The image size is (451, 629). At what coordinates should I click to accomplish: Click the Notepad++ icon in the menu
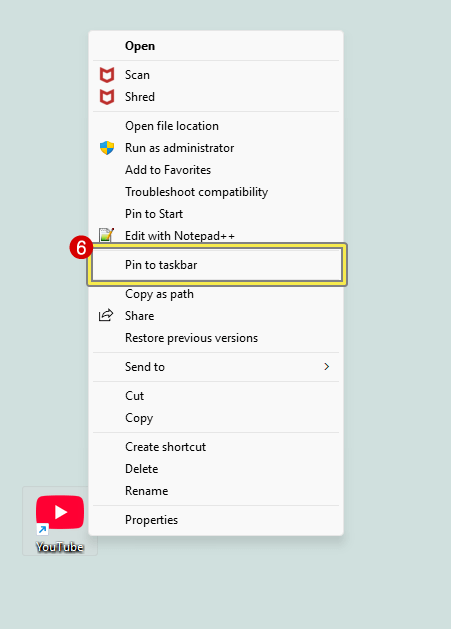(x=106, y=235)
